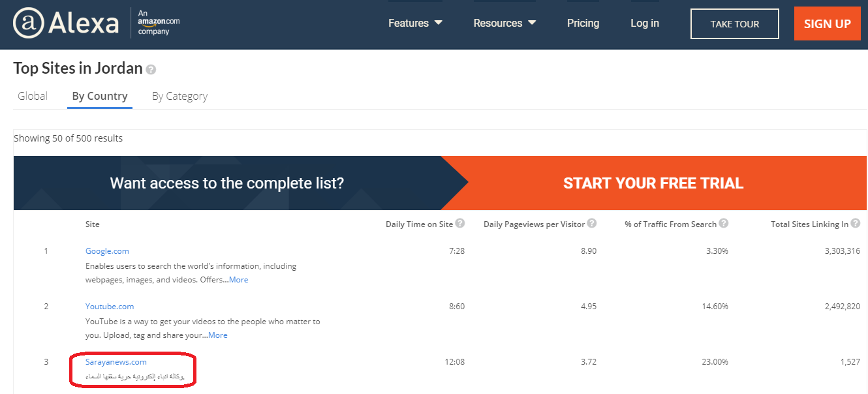
Task: Open the Sarayanews.com site link
Action: 116,362
